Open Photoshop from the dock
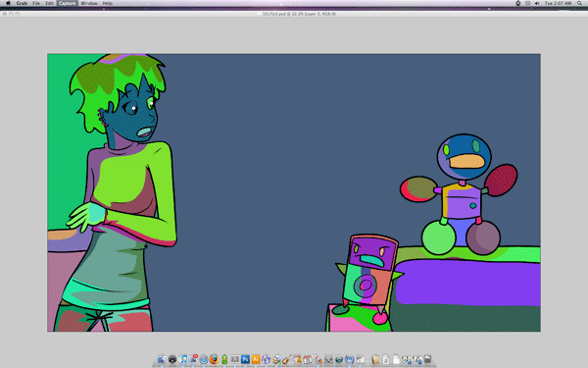The width and height of the screenshot is (588, 368). coord(245,359)
